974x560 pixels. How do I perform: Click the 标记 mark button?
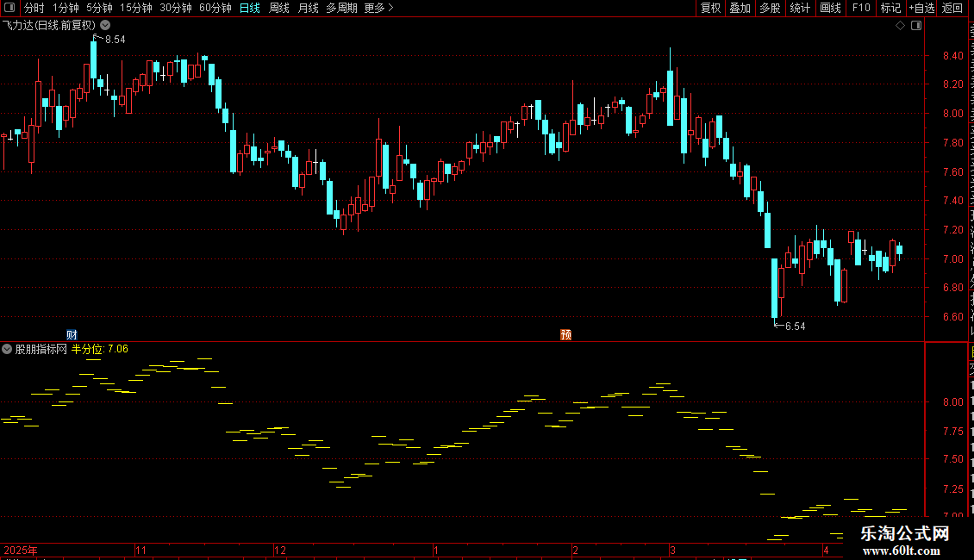[890, 8]
